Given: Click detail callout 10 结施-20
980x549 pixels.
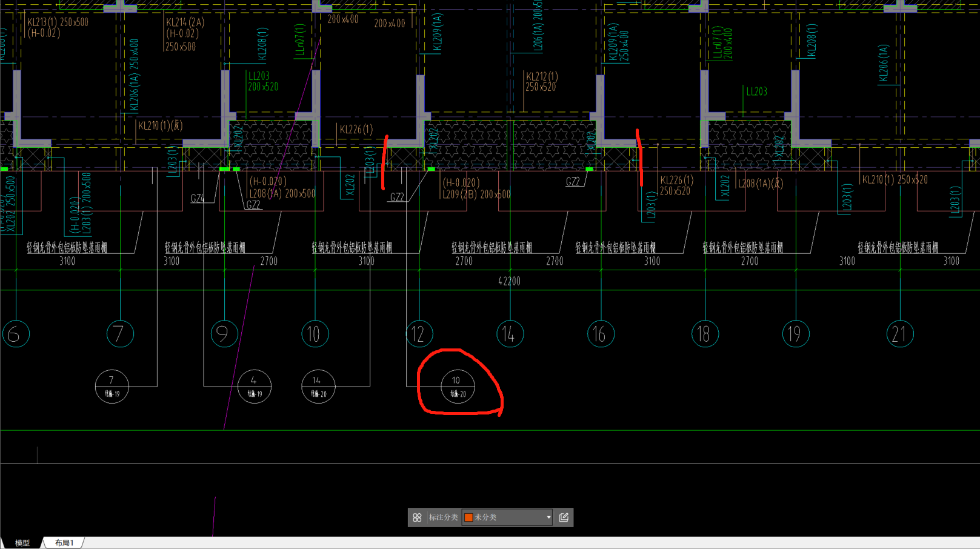Looking at the screenshot, I should pos(458,387).
